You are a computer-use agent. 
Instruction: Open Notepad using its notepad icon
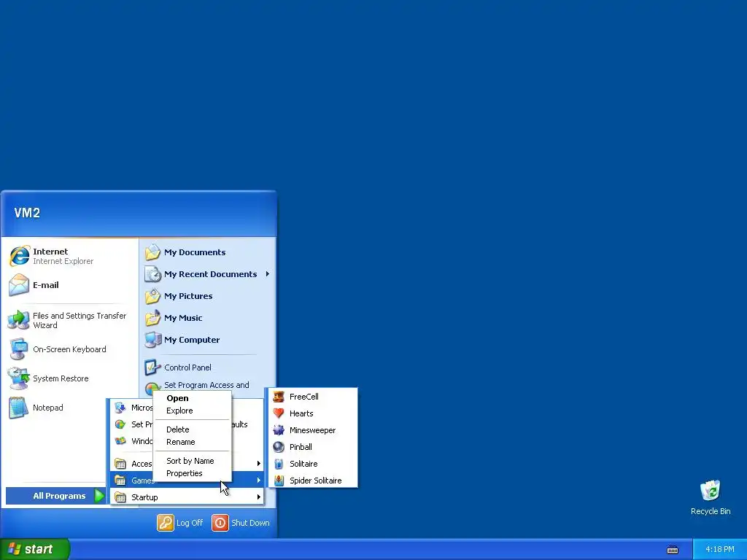[x=19, y=408]
